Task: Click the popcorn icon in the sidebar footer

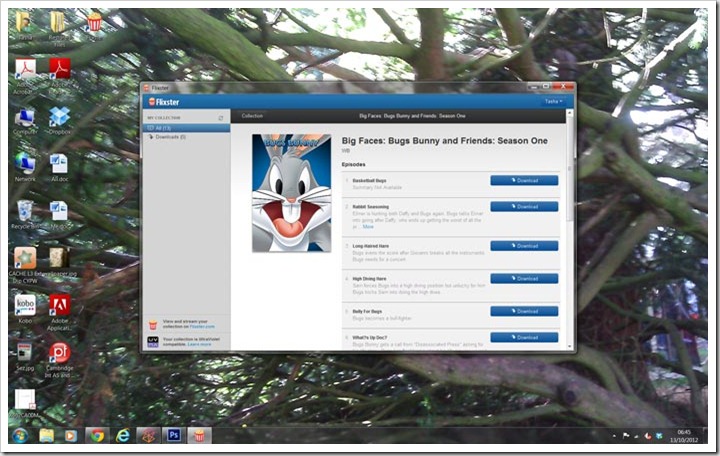Action: click(153, 325)
